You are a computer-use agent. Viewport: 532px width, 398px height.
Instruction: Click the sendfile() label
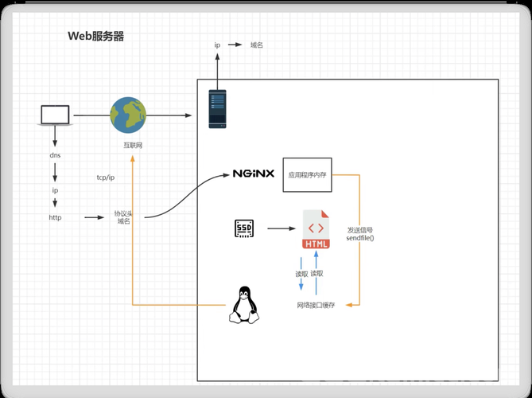coord(360,238)
